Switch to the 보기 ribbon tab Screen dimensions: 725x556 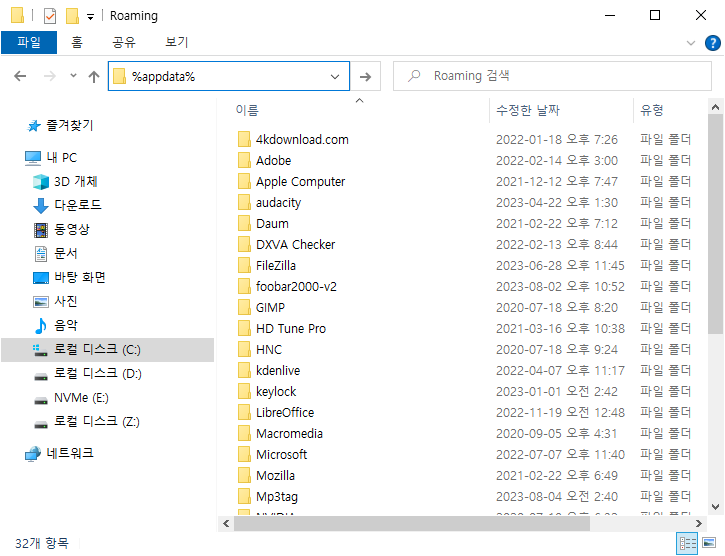pyautogui.click(x=177, y=43)
